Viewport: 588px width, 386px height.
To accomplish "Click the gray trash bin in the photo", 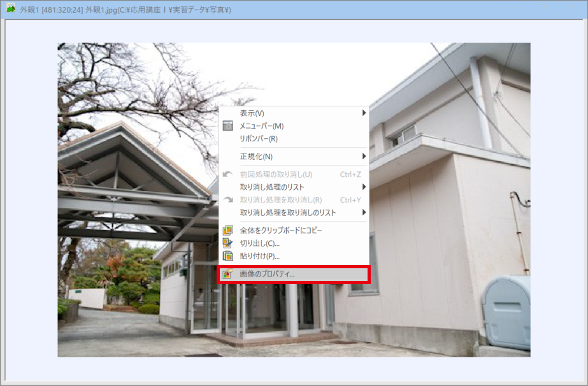I will tap(506, 313).
